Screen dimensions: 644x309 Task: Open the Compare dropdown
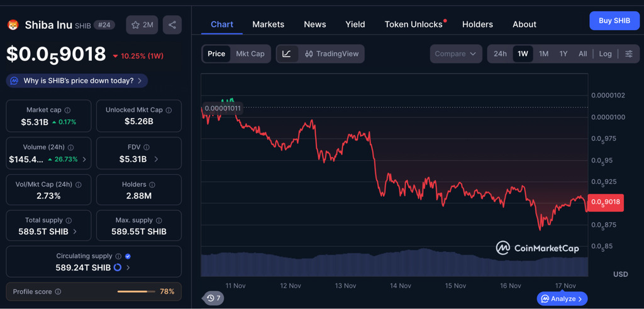(456, 54)
